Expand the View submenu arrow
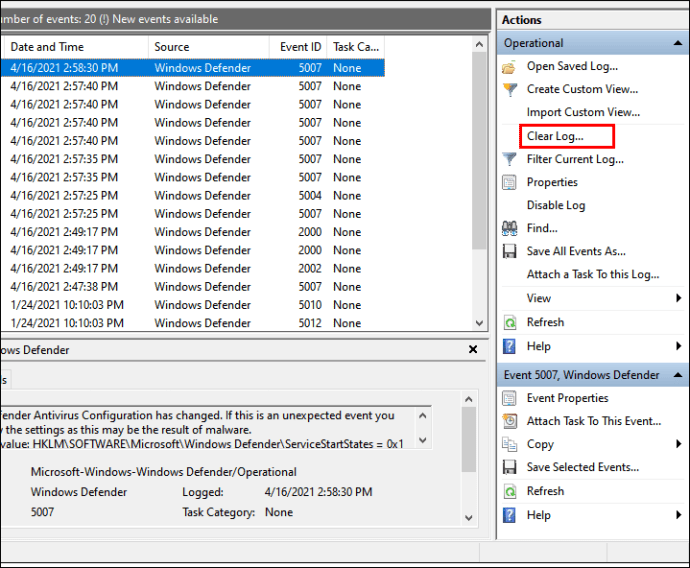690x568 pixels. (x=679, y=298)
